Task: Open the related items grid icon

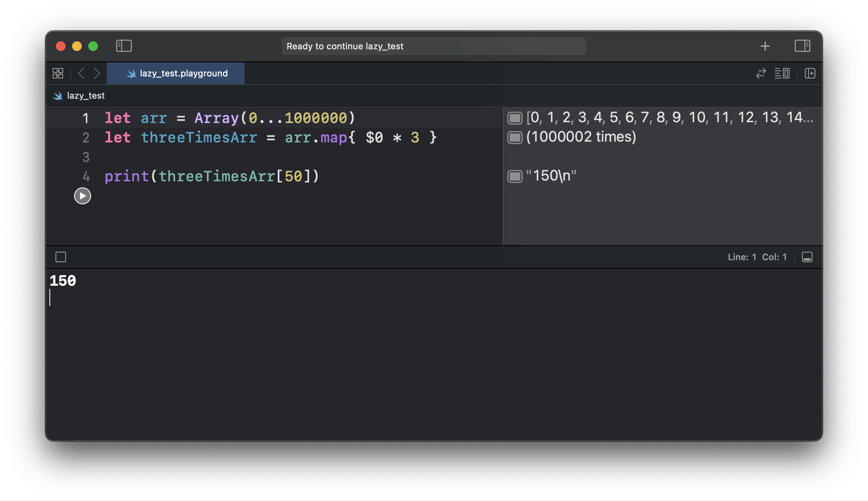Action: tap(58, 73)
